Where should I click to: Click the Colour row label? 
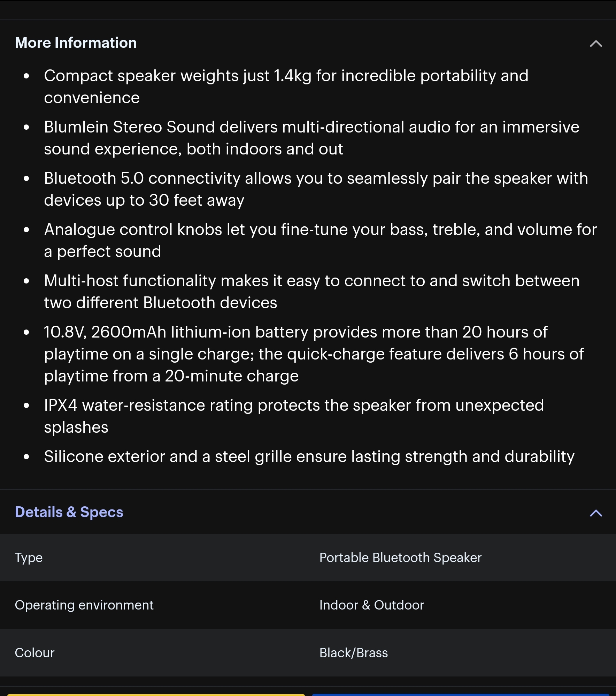(x=34, y=653)
